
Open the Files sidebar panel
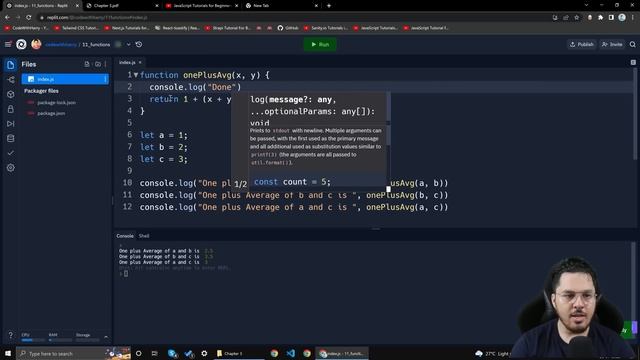[11, 64]
